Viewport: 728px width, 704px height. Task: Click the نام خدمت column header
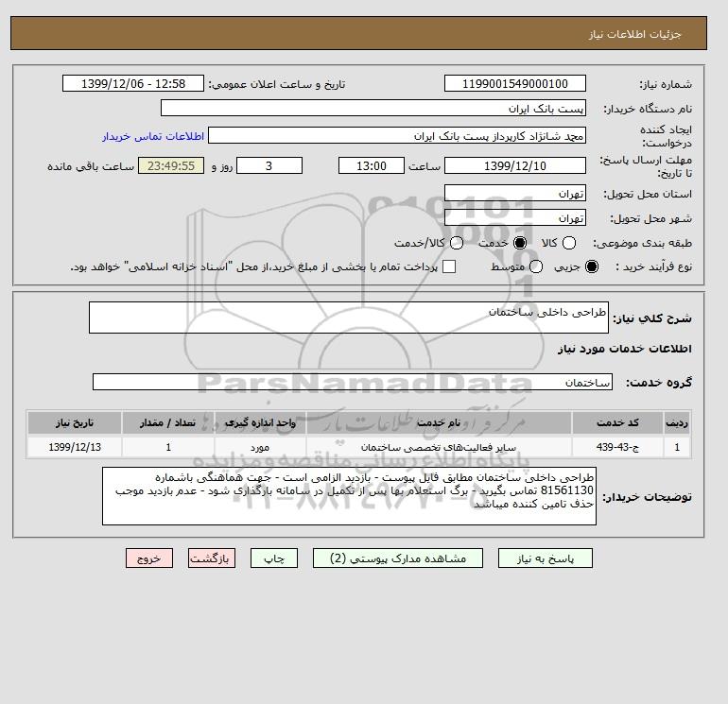click(439, 422)
